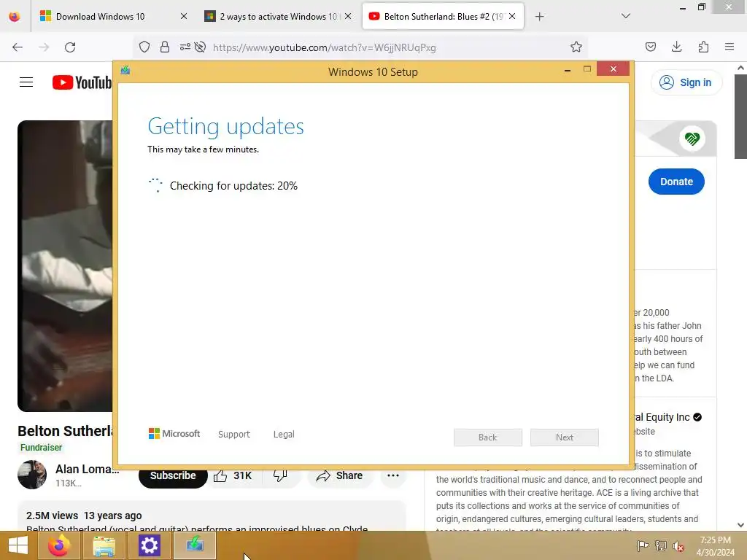The width and height of the screenshot is (747, 560).
Task: Close the Download Windows 10 tab
Action: [x=184, y=16]
